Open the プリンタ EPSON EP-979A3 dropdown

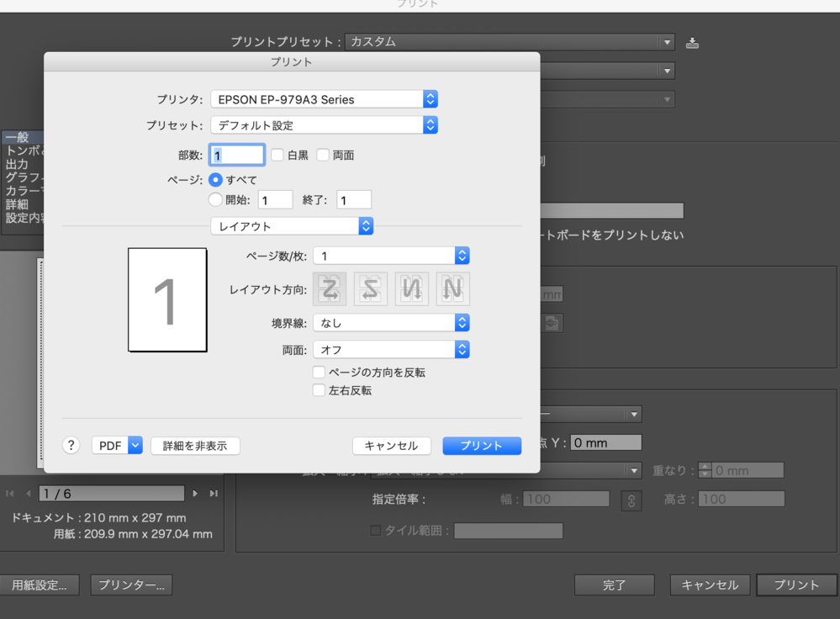[x=324, y=99]
